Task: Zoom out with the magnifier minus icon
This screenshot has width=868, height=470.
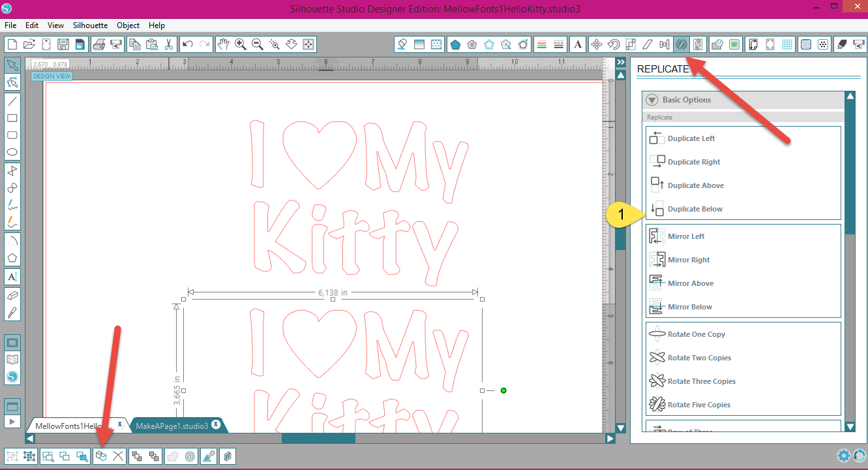Action: (258, 44)
